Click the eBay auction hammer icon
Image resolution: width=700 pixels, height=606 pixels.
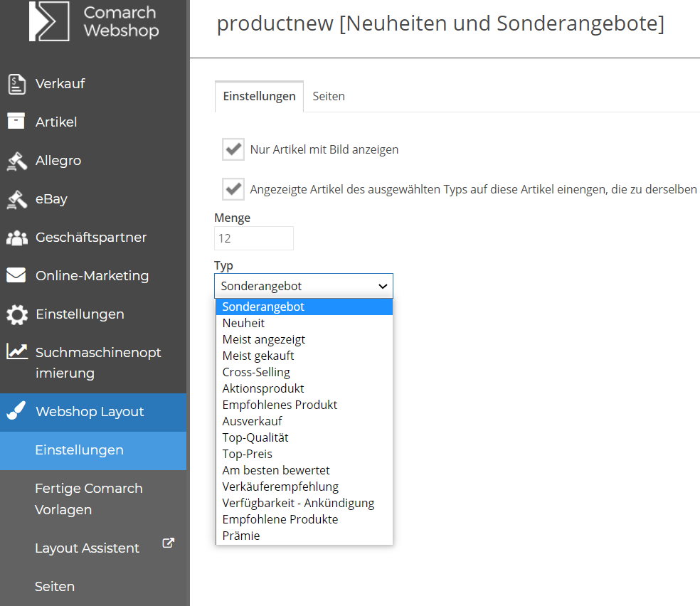click(17, 199)
